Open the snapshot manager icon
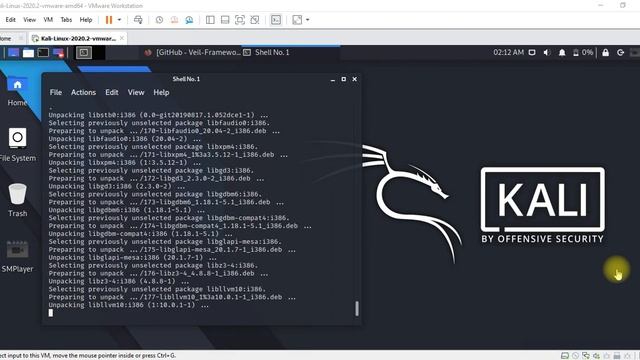The image size is (640, 360). coord(189,20)
